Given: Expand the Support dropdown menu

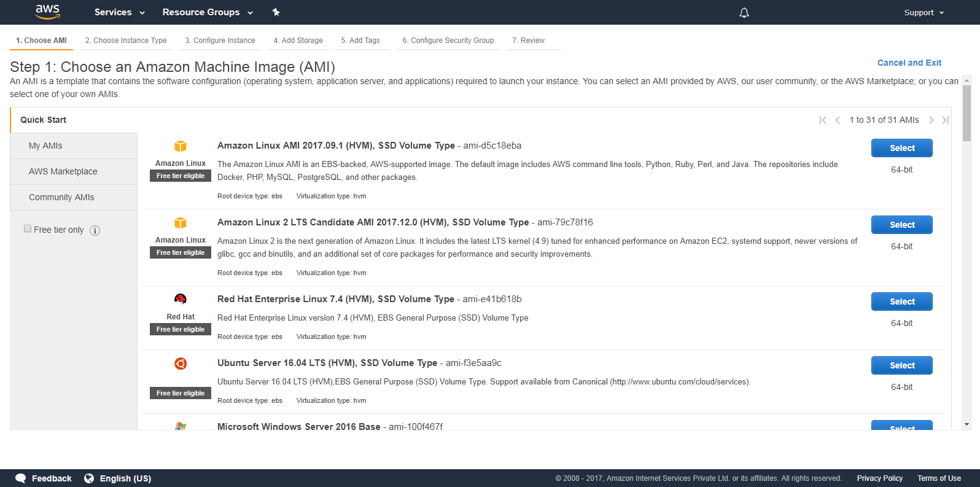Looking at the screenshot, I should [924, 12].
